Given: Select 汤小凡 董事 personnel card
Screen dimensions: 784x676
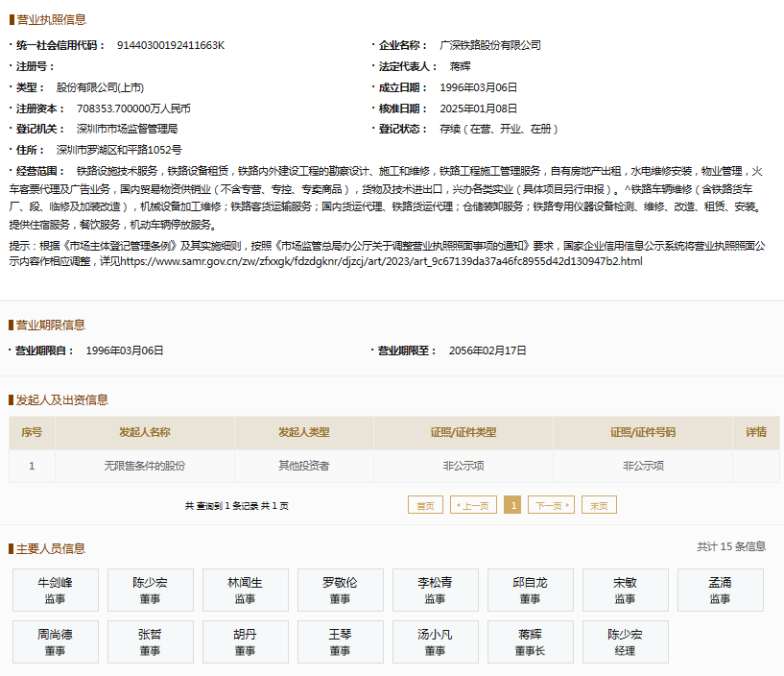Looking at the screenshot, I should 436,642.
